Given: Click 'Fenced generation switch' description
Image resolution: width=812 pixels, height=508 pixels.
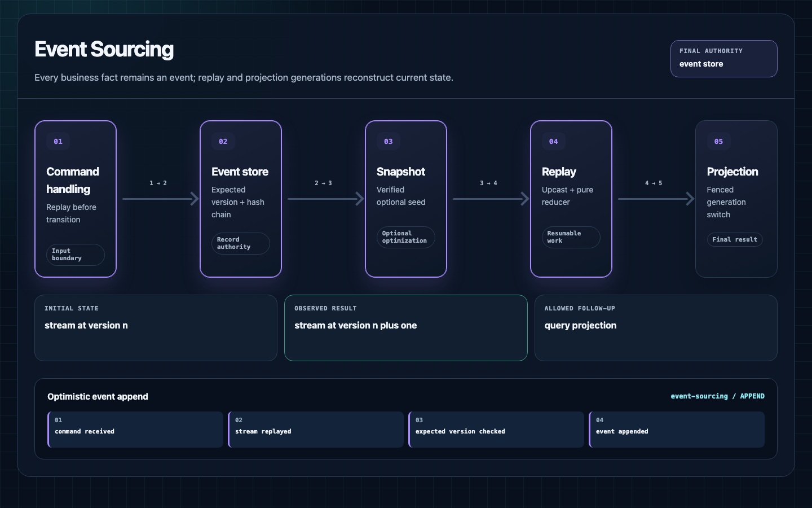Looking at the screenshot, I should [726, 202].
